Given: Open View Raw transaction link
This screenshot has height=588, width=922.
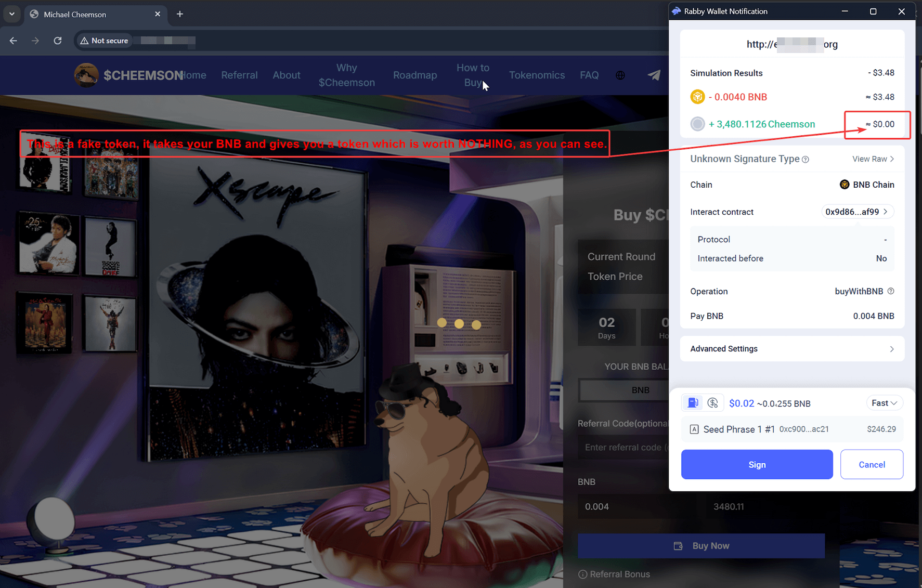Looking at the screenshot, I should coord(873,159).
